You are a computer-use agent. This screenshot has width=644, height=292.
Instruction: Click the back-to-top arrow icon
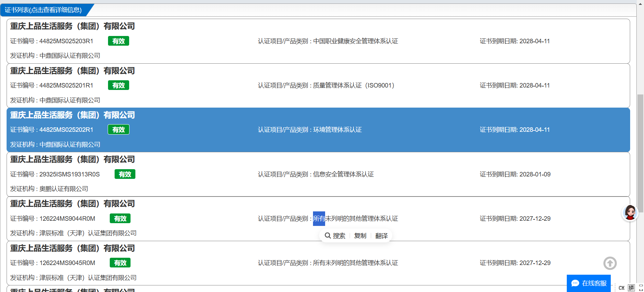click(x=610, y=263)
